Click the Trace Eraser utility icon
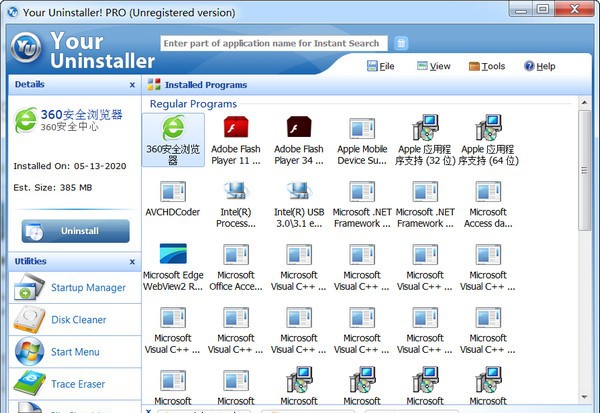This screenshot has height=413, width=600. click(29, 384)
